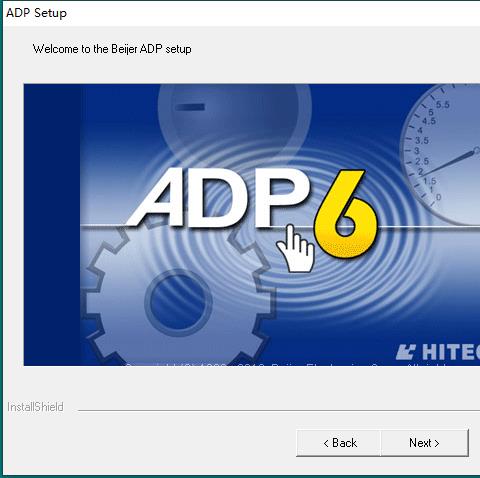Image resolution: width=480 pixels, height=478 pixels.
Task: Click the gauge dial graphic
Action: point(440,154)
